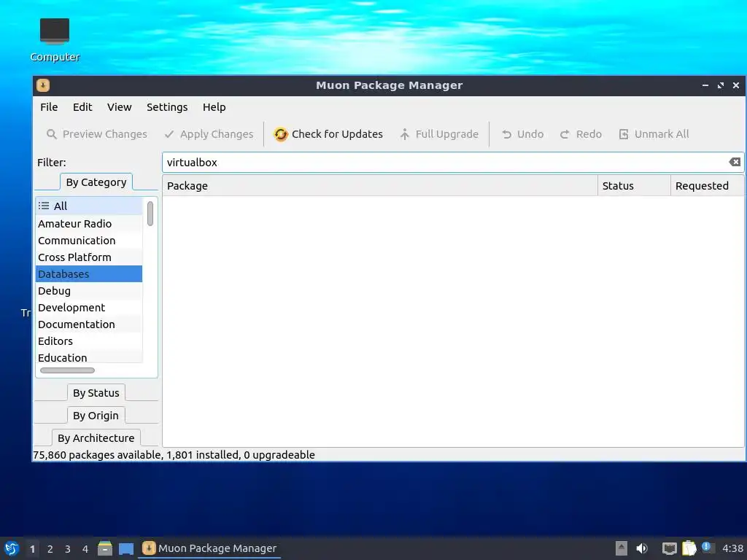Select the Education category

tap(88, 357)
